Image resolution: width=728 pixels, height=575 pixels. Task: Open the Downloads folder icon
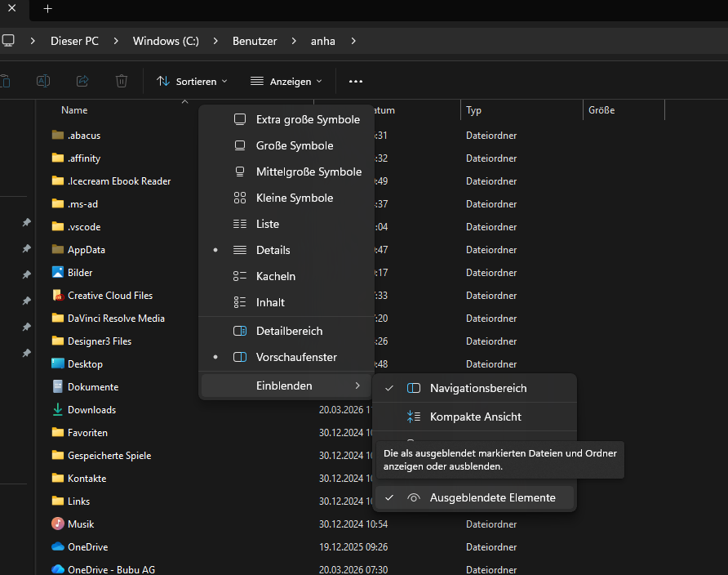[58, 410]
